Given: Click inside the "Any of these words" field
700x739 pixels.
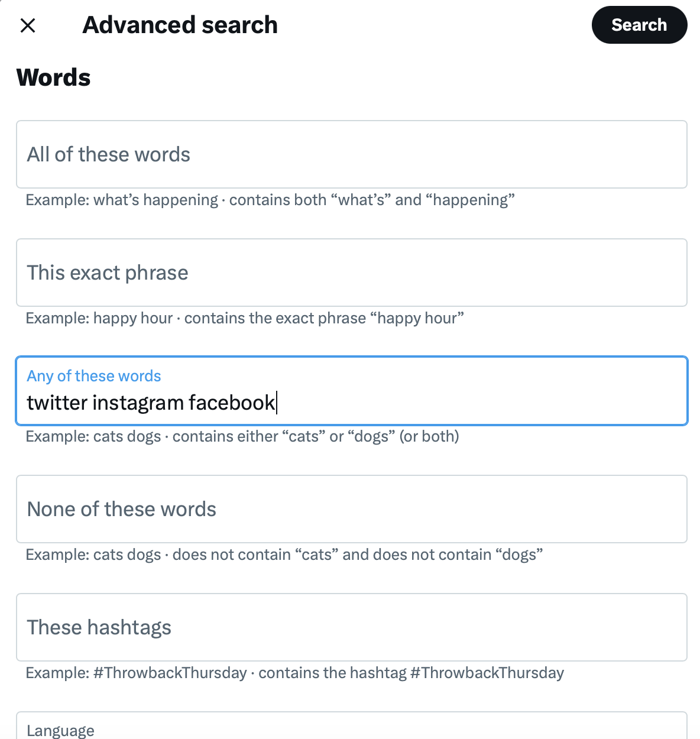Looking at the screenshot, I should [x=351, y=403].
